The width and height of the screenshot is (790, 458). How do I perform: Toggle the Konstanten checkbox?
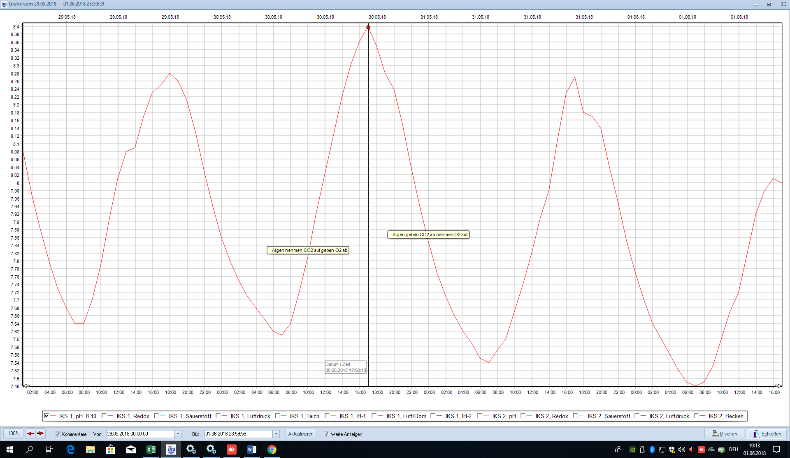pyautogui.click(x=57, y=434)
